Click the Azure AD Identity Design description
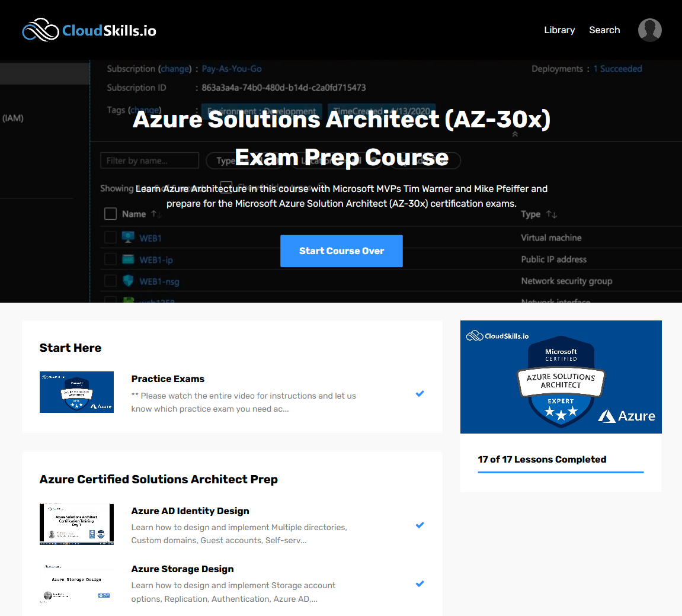This screenshot has height=616, width=682. pyautogui.click(x=239, y=534)
